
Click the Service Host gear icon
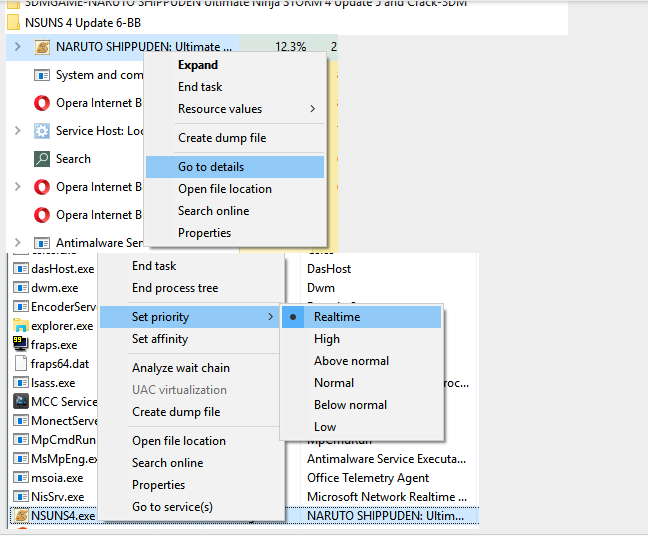click(x=42, y=131)
